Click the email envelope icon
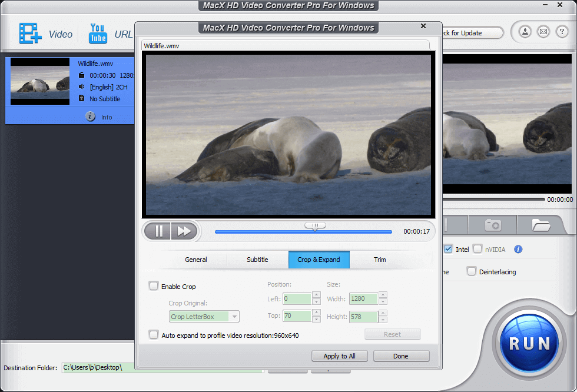The image size is (577, 392). tap(543, 32)
